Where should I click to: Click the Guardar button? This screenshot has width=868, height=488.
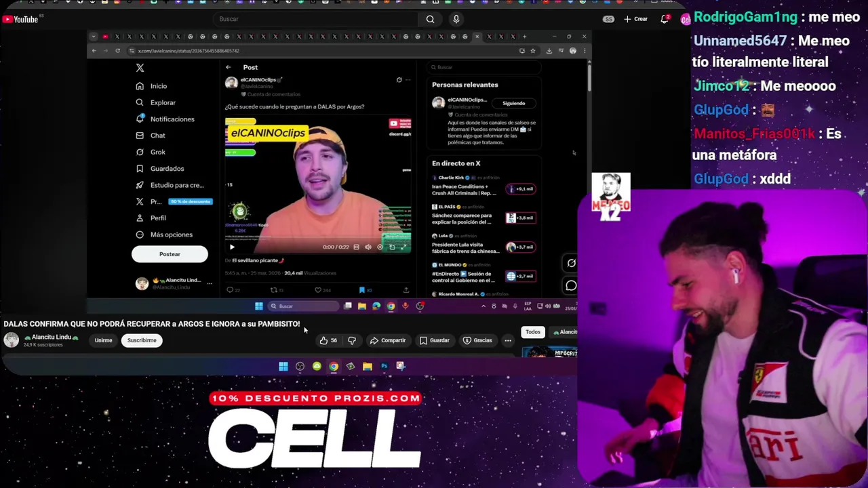pos(434,340)
